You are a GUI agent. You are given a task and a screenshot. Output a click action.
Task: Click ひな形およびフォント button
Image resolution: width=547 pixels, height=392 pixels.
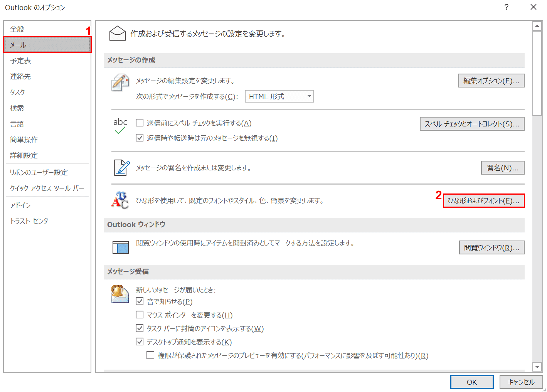point(484,200)
